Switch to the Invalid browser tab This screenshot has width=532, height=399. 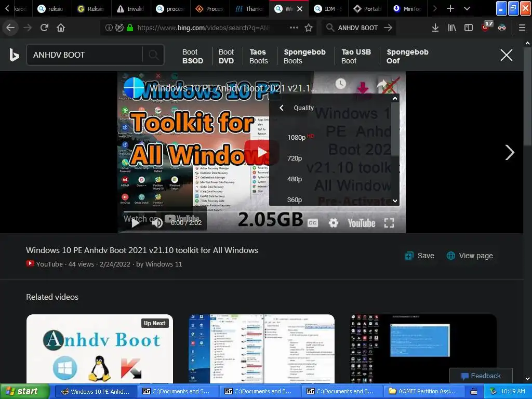131,9
